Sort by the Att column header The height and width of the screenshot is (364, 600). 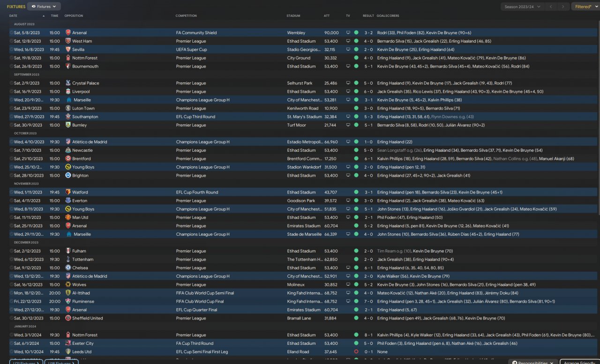coord(327,16)
